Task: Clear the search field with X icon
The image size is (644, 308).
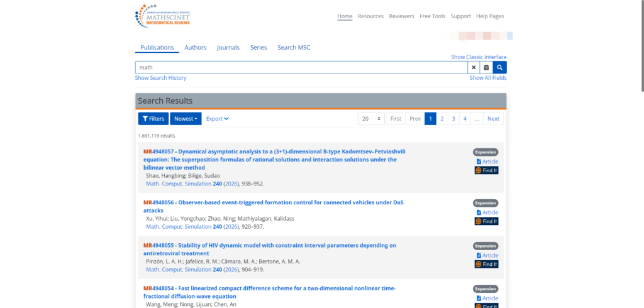Action: tap(473, 67)
